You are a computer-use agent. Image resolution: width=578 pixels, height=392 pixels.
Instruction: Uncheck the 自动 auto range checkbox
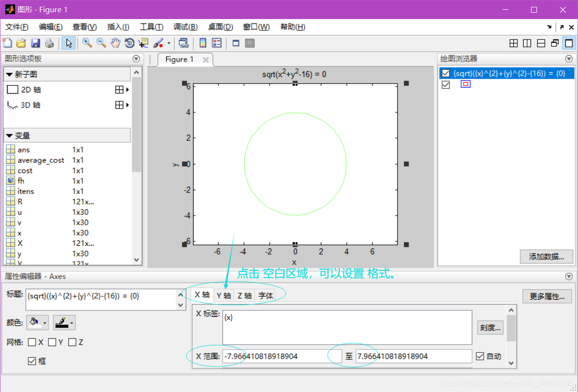coord(480,356)
